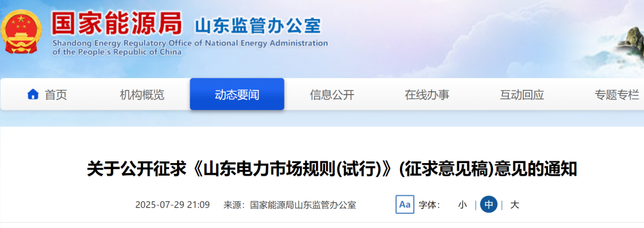
Task: Click the 山东监管办公室 header text
Action: point(258,26)
